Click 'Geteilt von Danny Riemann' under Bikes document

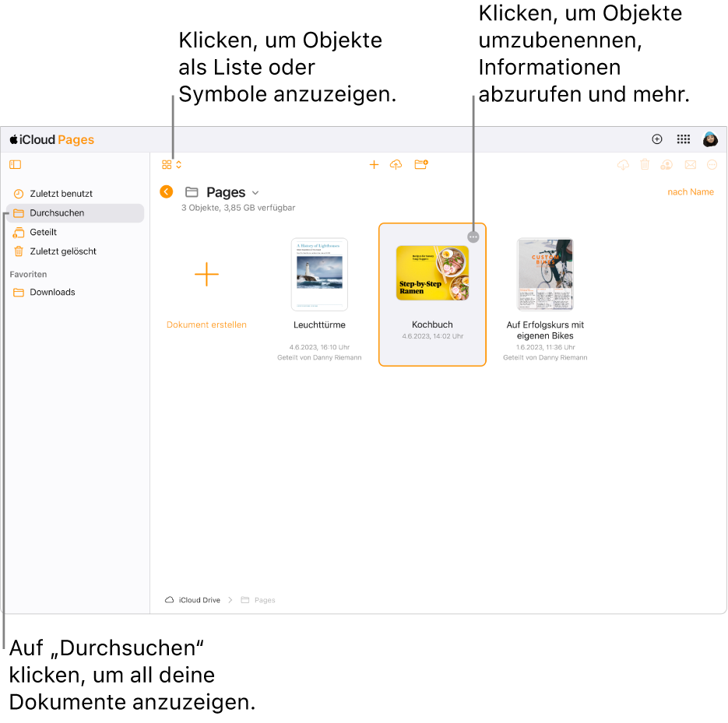pyautogui.click(x=545, y=357)
